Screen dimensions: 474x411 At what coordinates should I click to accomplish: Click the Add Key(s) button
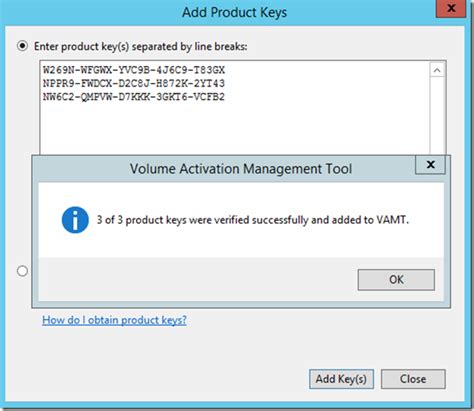click(341, 379)
